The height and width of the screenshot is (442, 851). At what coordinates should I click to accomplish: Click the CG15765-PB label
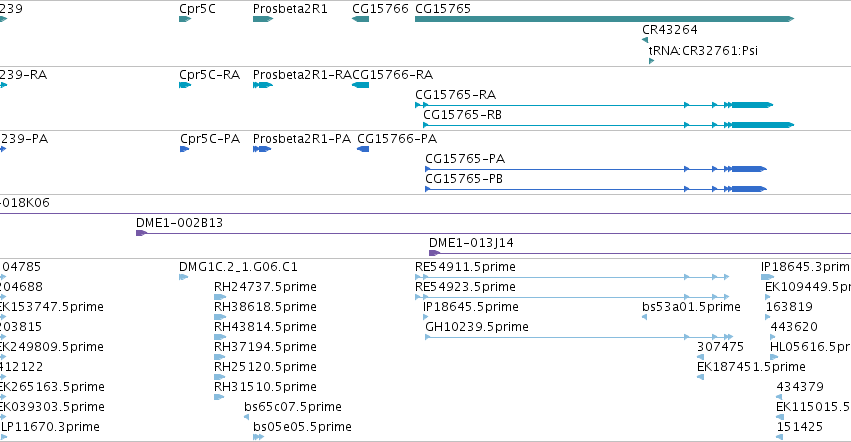tap(464, 179)
